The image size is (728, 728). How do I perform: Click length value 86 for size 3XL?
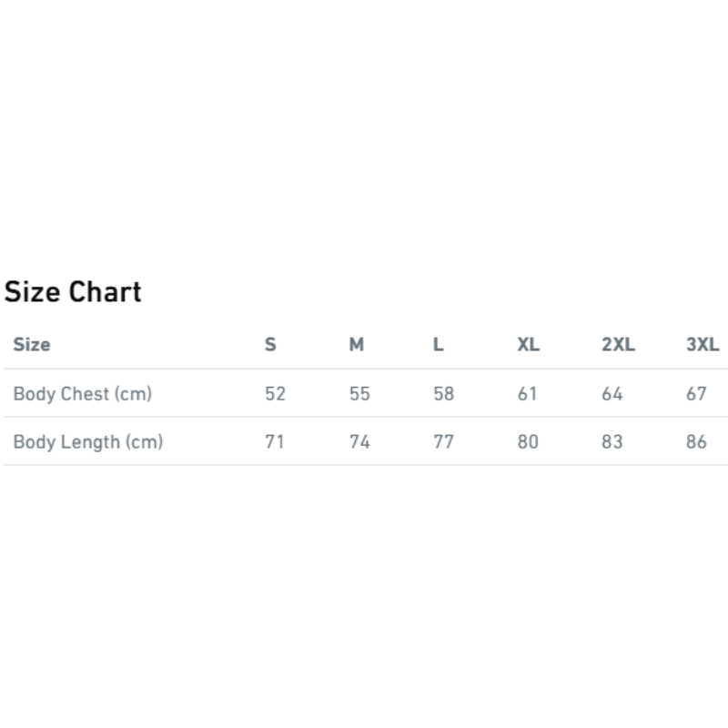click(696, 441)
